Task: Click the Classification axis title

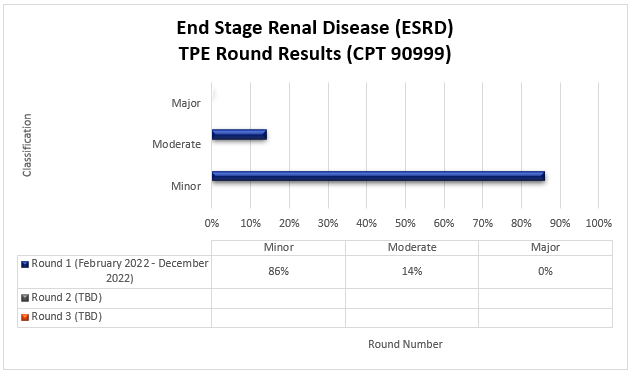Action: coord(27,145)
